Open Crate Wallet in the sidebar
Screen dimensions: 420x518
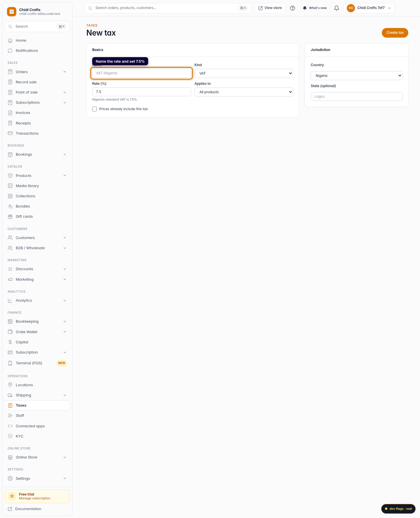coord(37,332)
